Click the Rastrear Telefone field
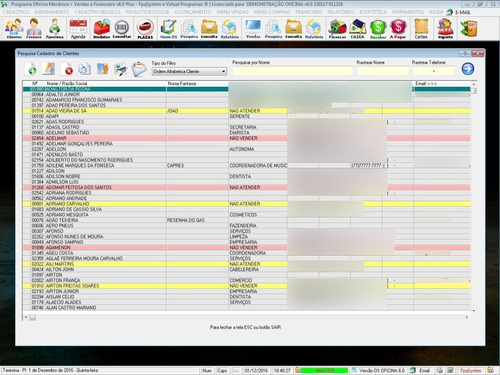This screenshot has height=375, width=500. (x=433, y=71)
